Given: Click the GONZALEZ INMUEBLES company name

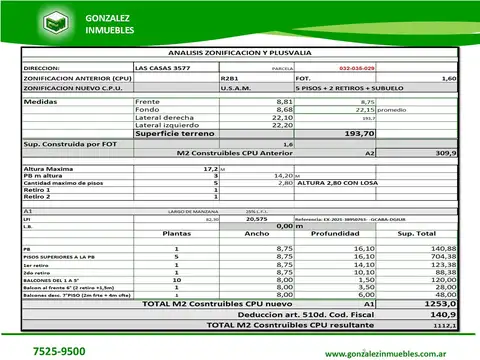Looking at the screenshot, I should click(110, 24).
